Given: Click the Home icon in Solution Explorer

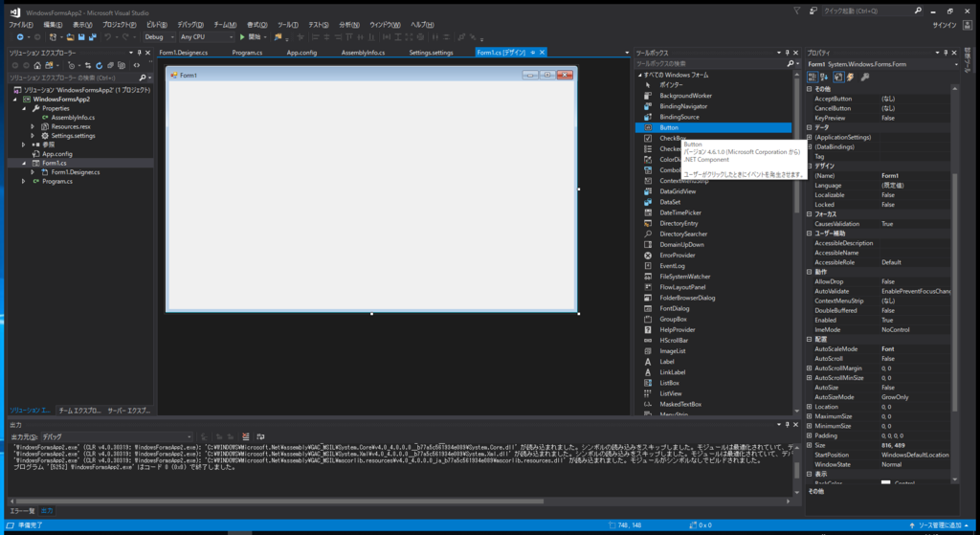Looking at the screenshot, I should (x=37, y=65).
